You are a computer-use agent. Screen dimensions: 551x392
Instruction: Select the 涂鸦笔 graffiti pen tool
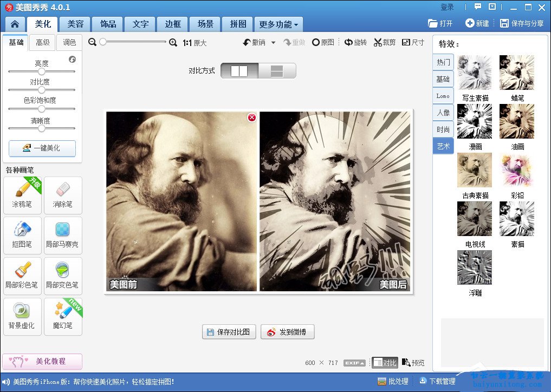(22, 195)
